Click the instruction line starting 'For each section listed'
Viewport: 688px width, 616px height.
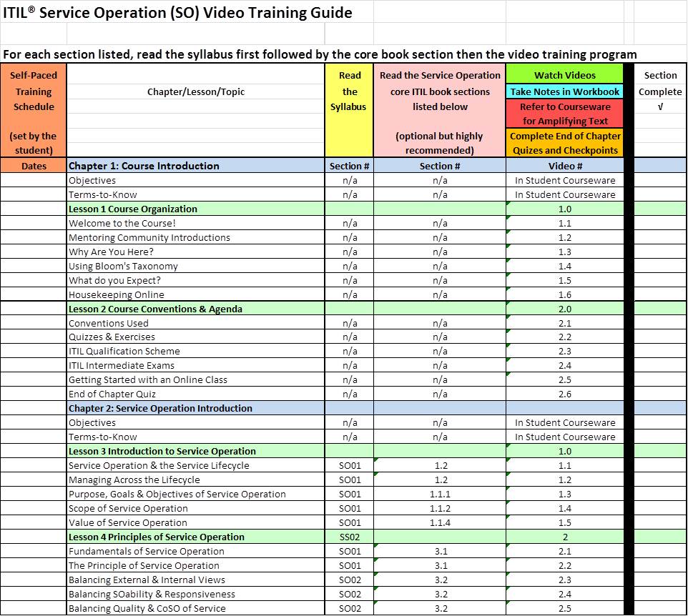pos(320,54)
